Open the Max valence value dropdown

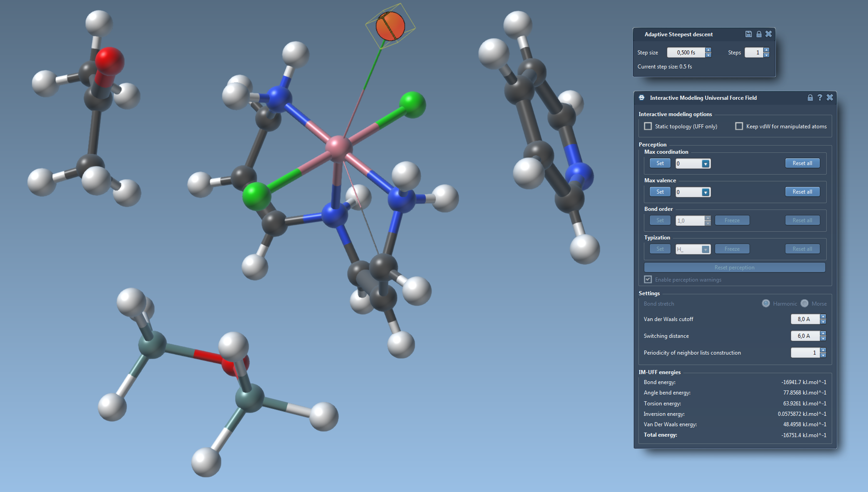(x=706, y=192)
